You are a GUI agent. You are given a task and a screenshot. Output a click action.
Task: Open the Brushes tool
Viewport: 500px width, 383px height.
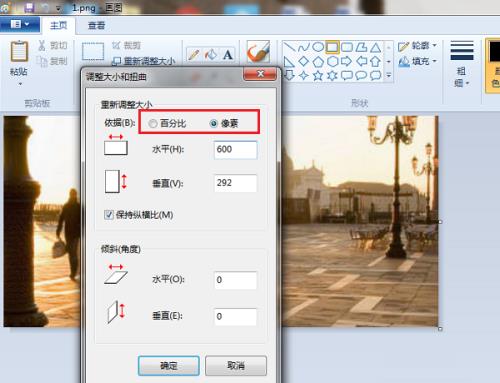(x=258, y=52)
